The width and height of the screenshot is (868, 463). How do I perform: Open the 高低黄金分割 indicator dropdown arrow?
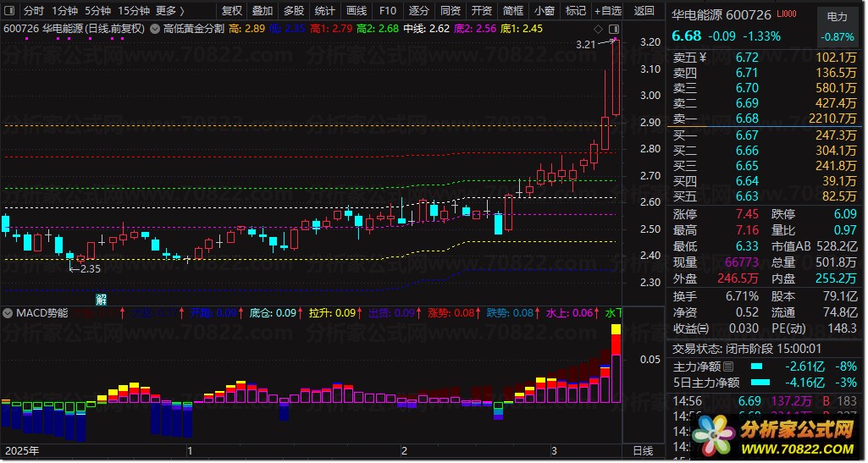pos(156,28)
